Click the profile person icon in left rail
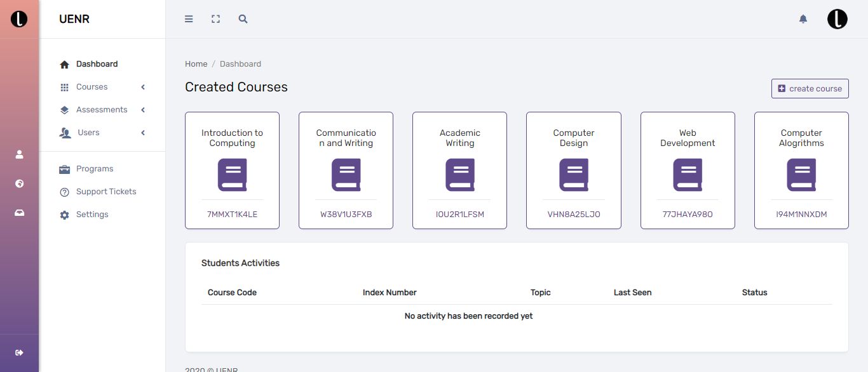Viewport: 868px width, 372px height. (x=19, y=154)
